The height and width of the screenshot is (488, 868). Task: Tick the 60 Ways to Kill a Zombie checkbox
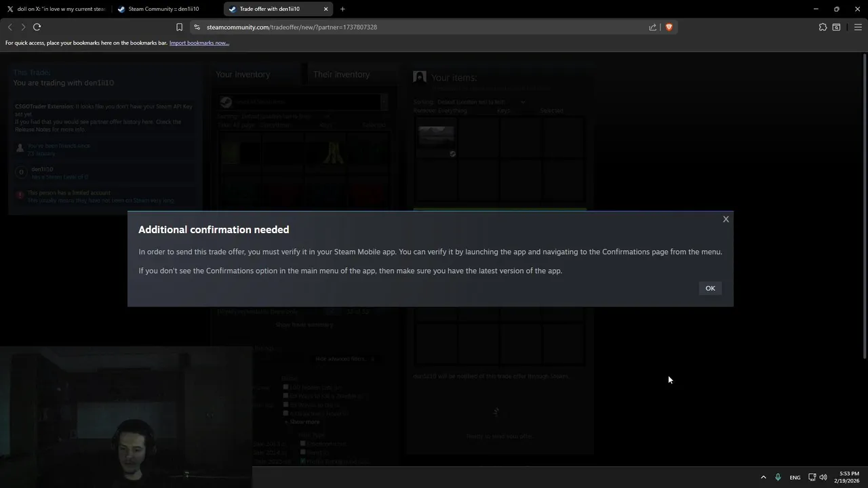pos(285,396)
